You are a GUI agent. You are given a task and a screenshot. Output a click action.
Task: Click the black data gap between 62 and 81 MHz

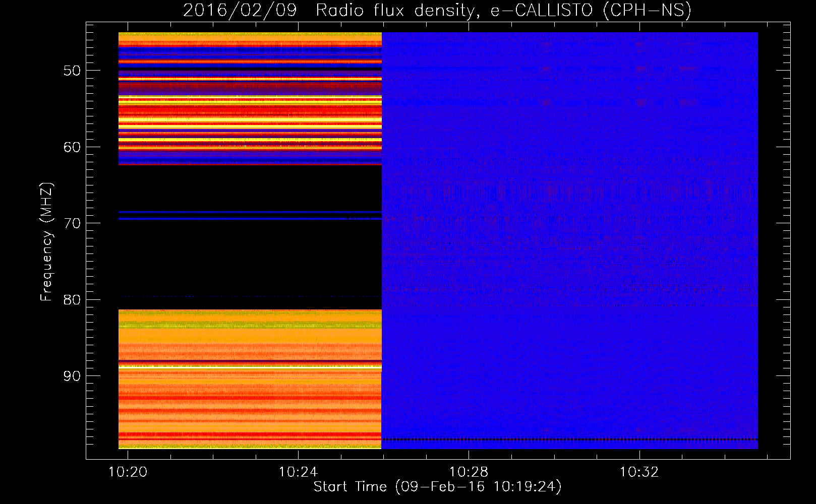pos(250,237)
